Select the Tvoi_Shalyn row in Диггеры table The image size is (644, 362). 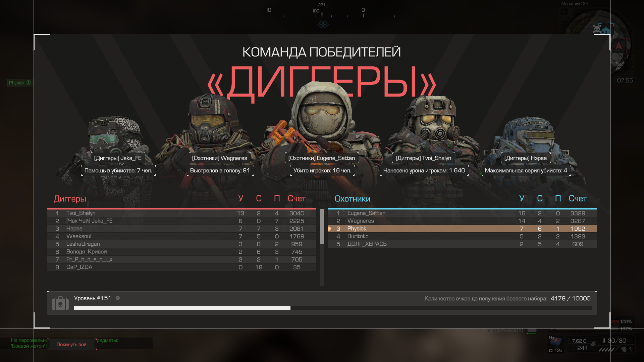[181, 213]
